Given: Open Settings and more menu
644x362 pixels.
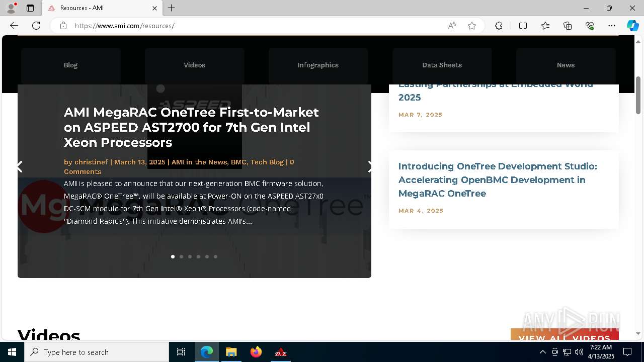Looking at the screenshot, I should (x=612, y=26).
